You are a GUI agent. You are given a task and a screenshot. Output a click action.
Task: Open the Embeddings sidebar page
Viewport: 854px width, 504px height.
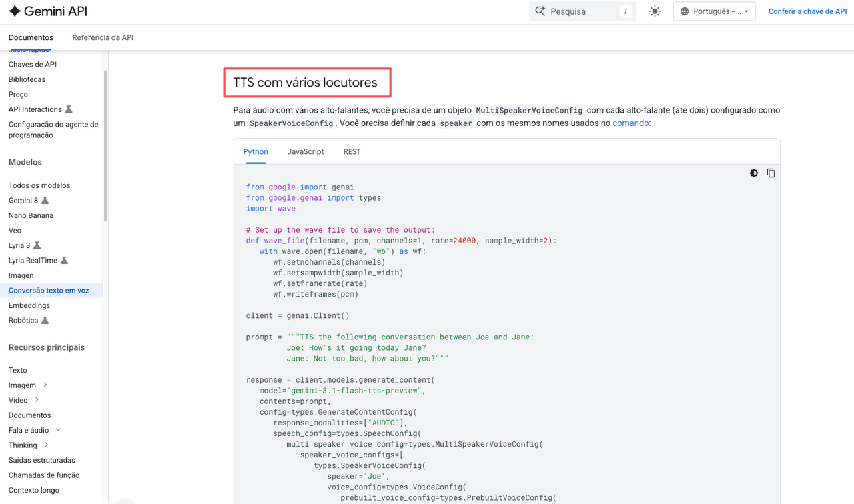click(29, 305)
